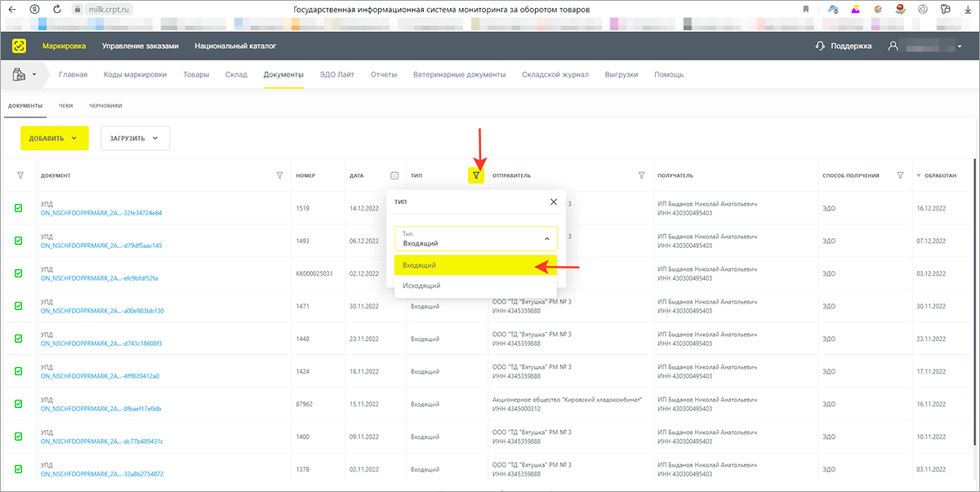This screenshot has width=980, height=492.
Task: Open Управление заказами top menu
Action: 140,47
